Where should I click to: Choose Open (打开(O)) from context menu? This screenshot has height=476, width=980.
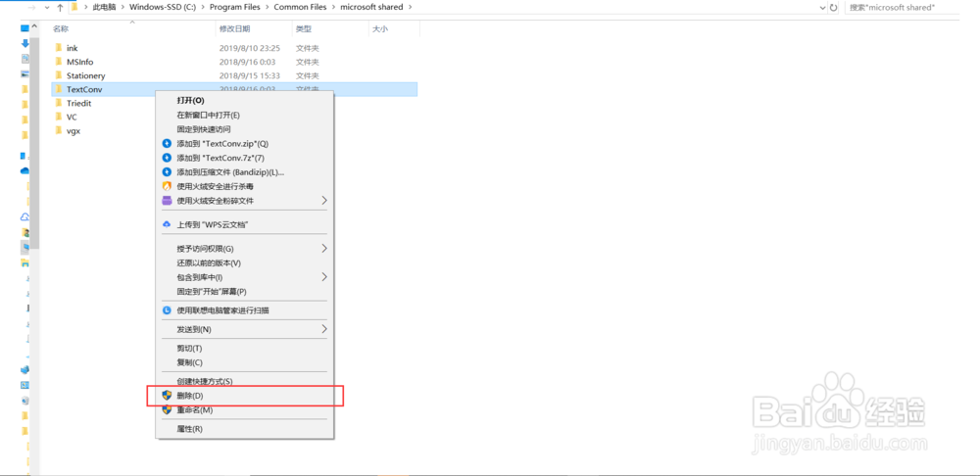(x=245, y=100)
